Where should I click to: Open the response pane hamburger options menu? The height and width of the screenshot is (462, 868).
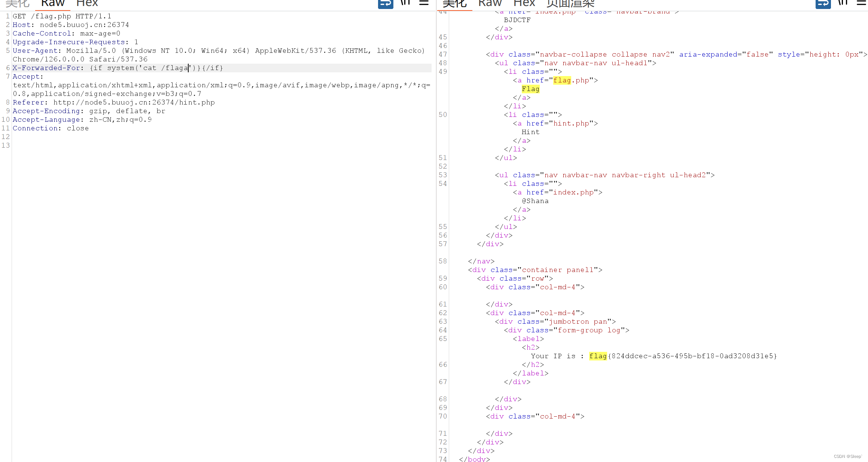861,3
